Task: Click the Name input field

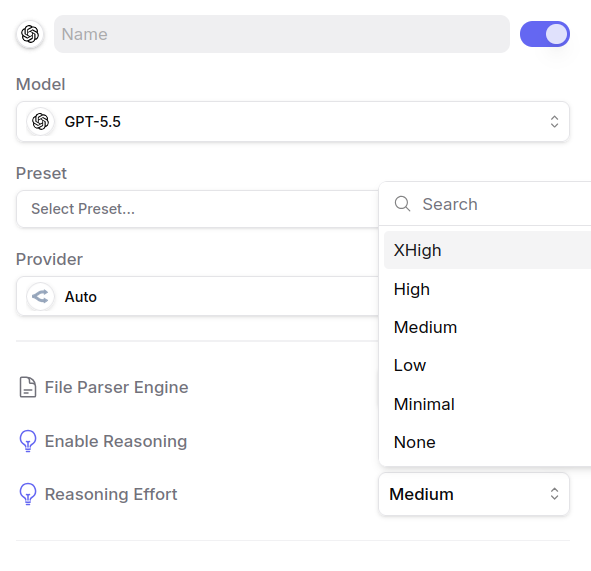Action: click(x=282, y=34)
